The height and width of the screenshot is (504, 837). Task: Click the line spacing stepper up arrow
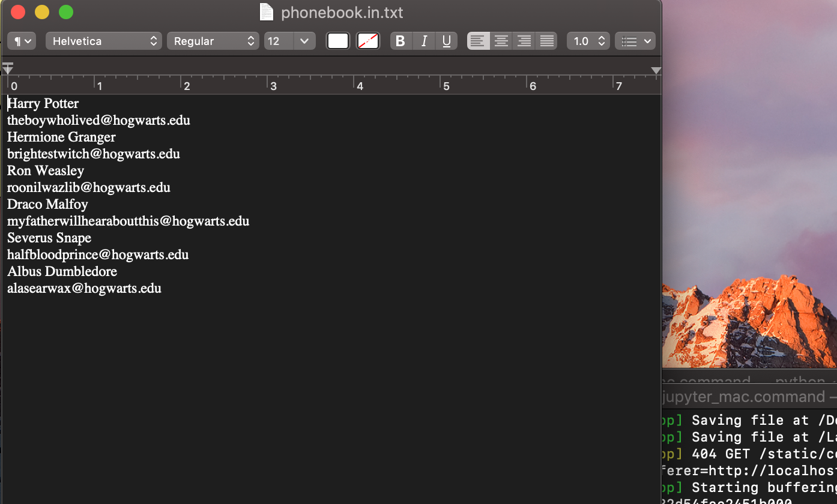(600, 38)
